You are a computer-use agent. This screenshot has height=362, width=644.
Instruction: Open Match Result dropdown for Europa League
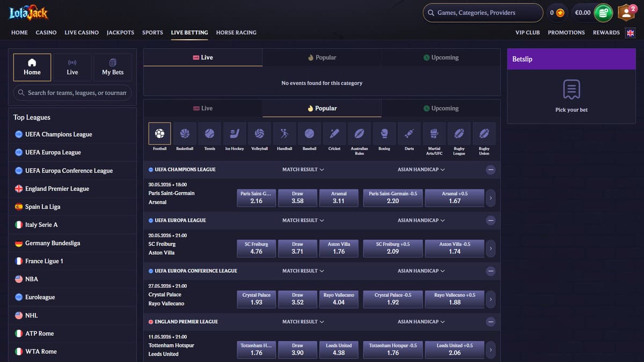click(303, 220)
